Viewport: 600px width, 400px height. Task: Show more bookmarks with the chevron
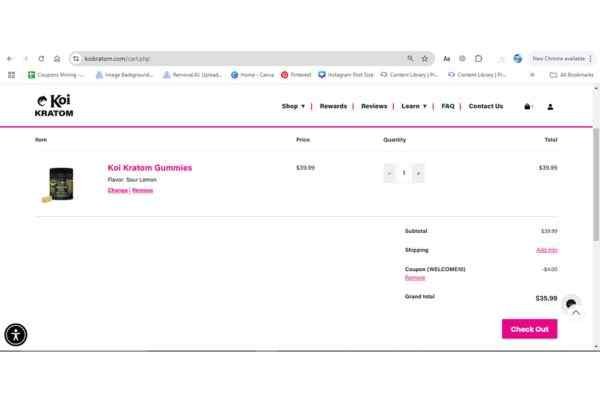(532, 75)
